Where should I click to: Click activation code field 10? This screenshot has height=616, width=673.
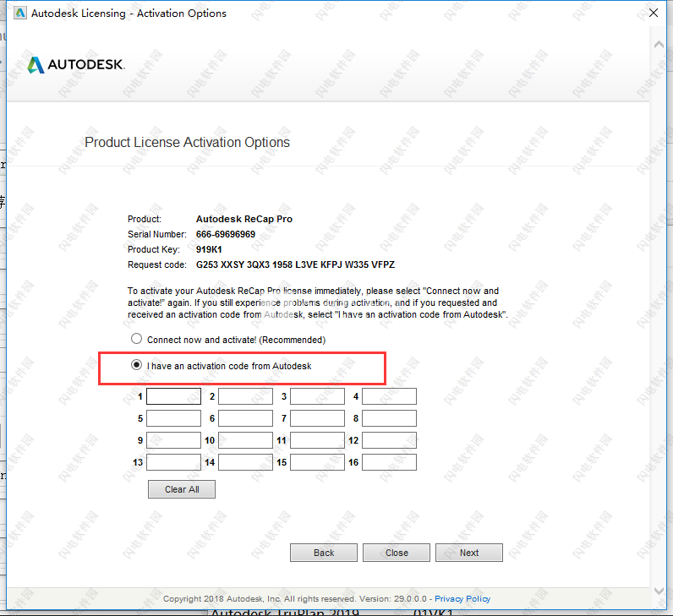[245, 440]
